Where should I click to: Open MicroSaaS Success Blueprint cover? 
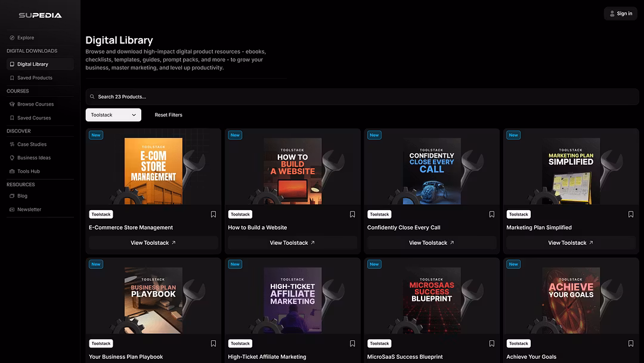pyautogui.click(x=432, y=300)
